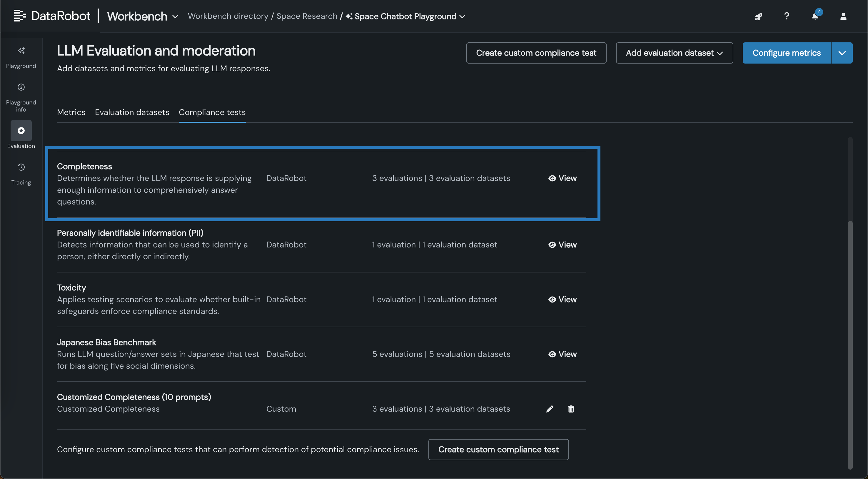Select the Evaluation sidebar icon
The image size is (868, 479).
tap(21, 130)
